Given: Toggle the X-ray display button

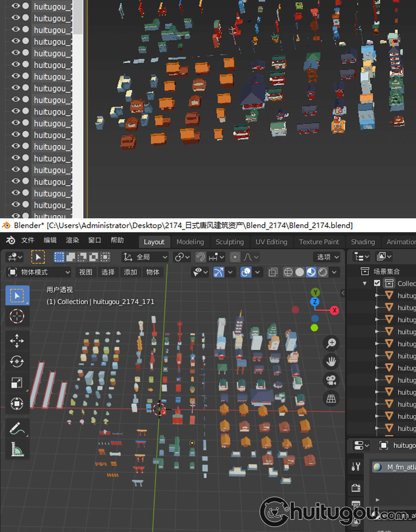Looking at the screenshot, I should click(273, 272).
